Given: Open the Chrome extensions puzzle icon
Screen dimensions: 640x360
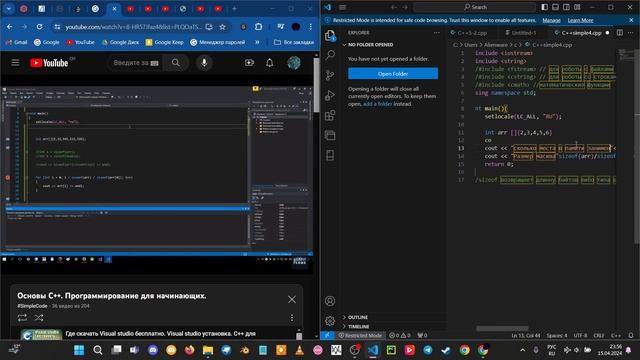Looking at the screenshot, I should (258, 27).
